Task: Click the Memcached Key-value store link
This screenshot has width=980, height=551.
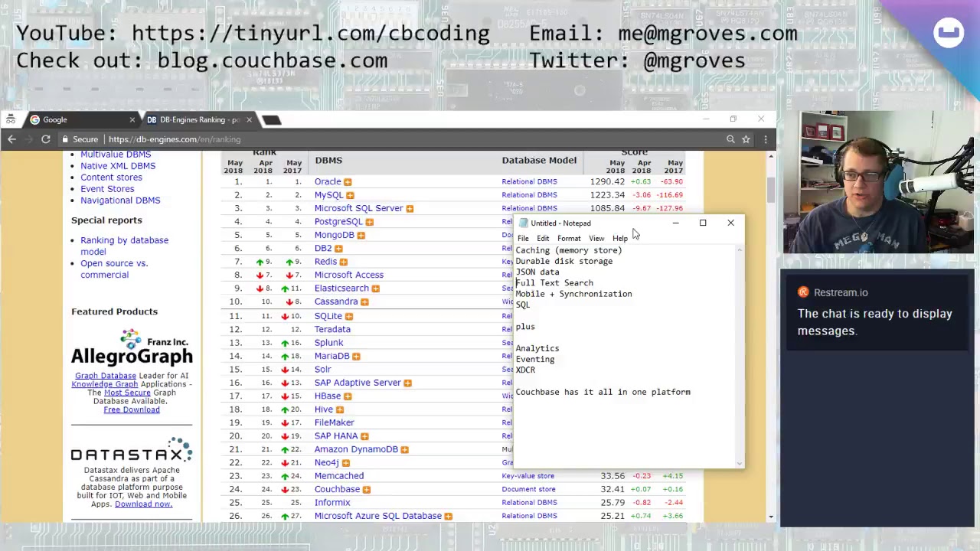Action: 528,476
